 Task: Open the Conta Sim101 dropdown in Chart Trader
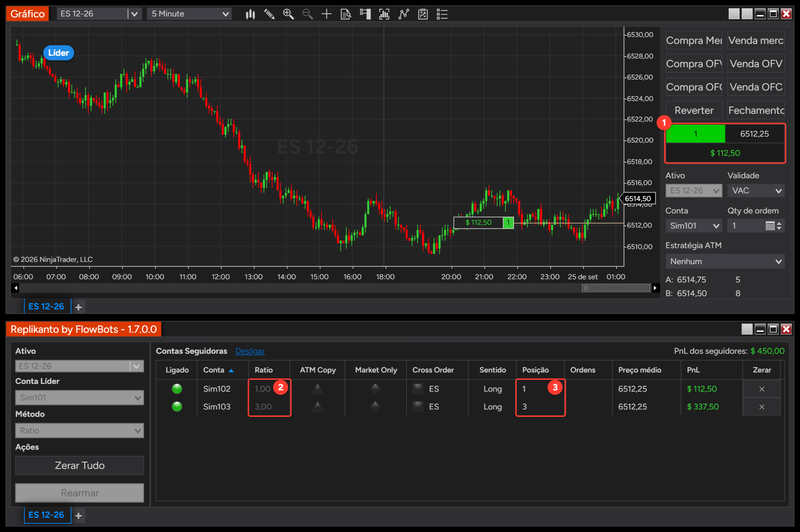click(693, 226)
